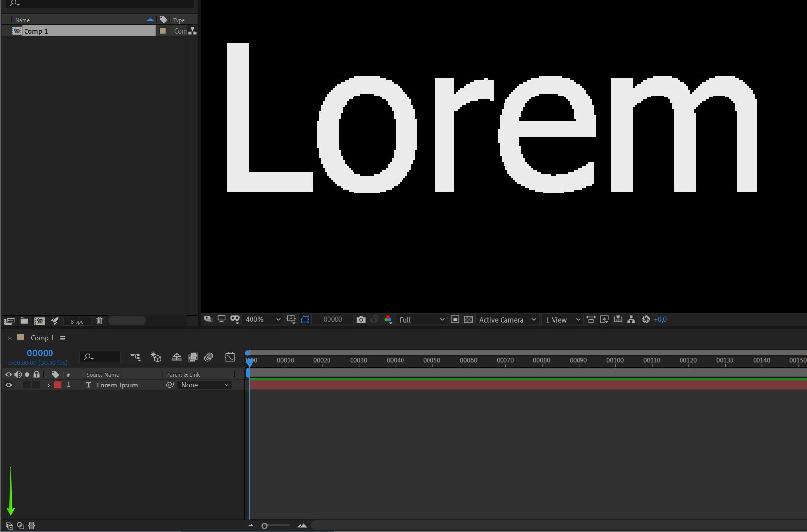Enable Frame Blending for the comp
The height and width of the screenshot is (532, 807).
[193, 357]
